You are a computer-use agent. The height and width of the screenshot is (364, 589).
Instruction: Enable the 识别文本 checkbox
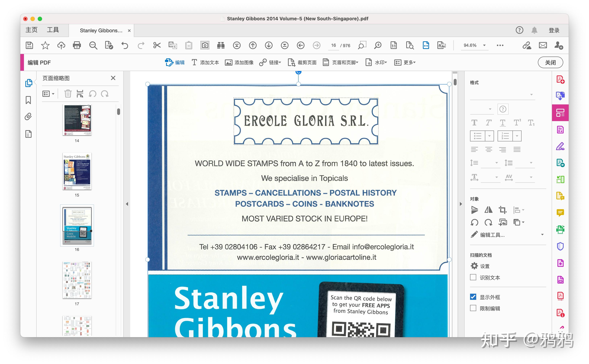pos(473,277)
